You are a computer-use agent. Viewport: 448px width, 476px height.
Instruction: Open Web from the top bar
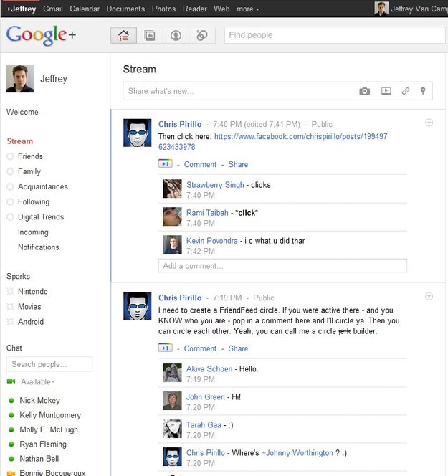click(x=221, y=9)
